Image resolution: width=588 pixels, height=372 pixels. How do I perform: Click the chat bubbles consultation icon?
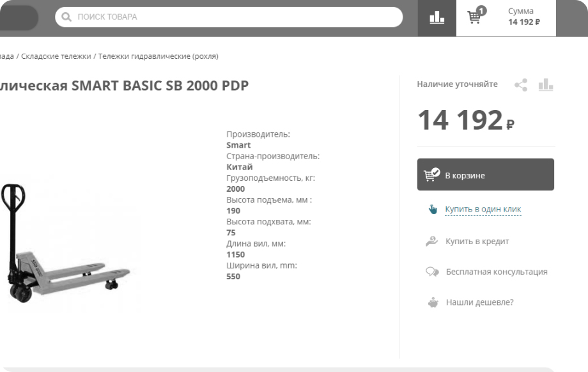pyautogui.click(x=432, y=272)
